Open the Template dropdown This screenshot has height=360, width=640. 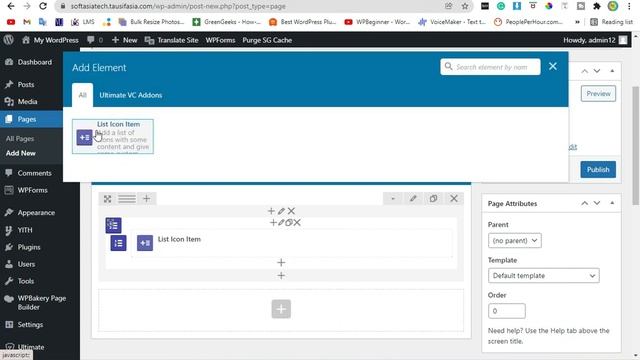point(544,276)
